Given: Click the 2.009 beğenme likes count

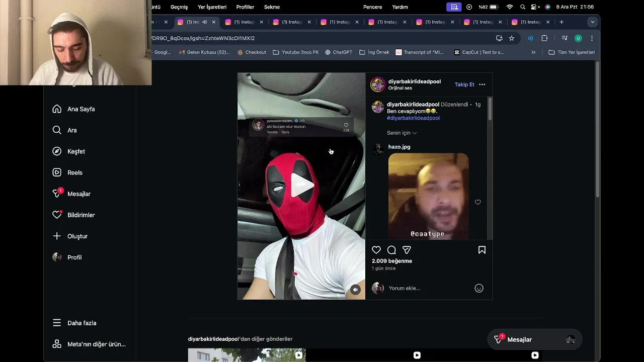Looking at the screenshot, I should point(392,261).
